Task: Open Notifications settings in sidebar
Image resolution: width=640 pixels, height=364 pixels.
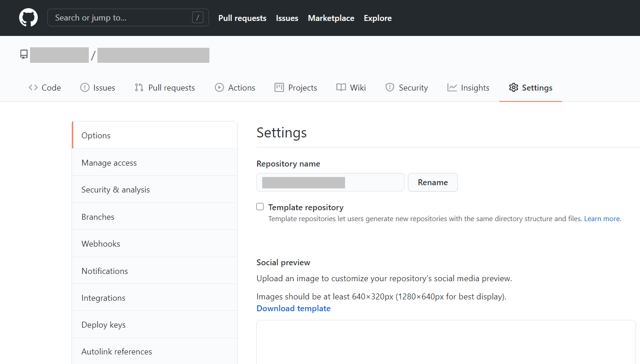Action: [x=155, y=271]
